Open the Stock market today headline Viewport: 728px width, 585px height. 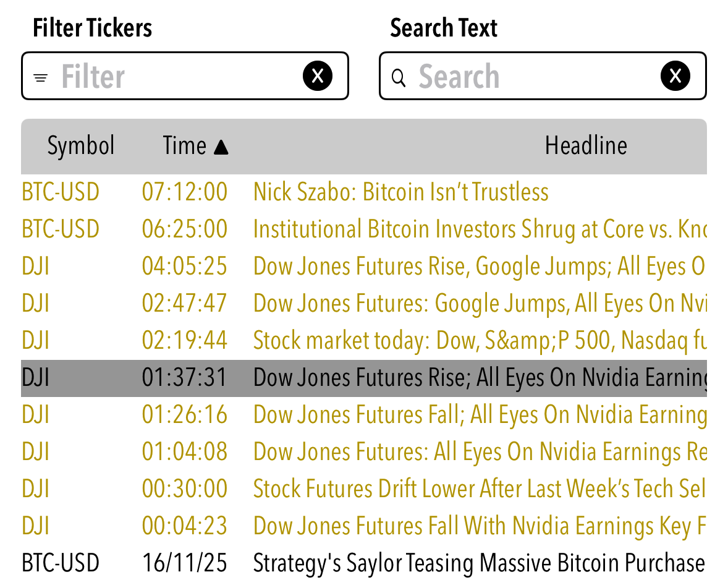(479, 341)
